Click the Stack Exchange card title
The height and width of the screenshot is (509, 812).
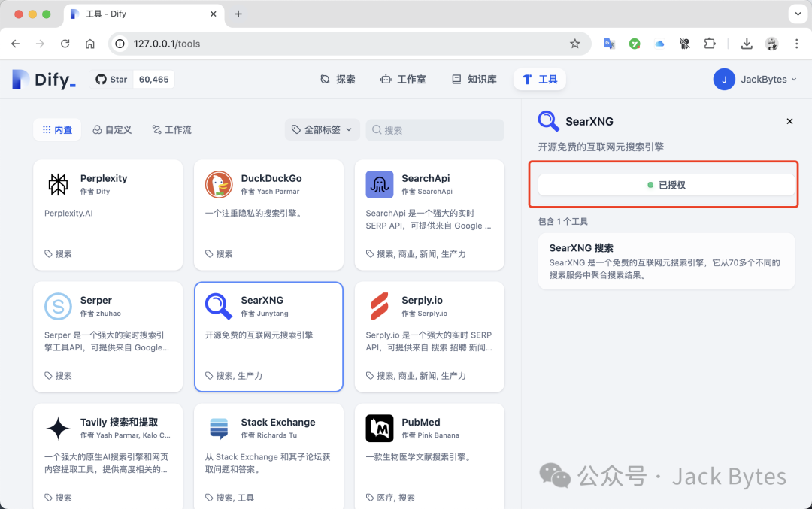click(278, 422)
